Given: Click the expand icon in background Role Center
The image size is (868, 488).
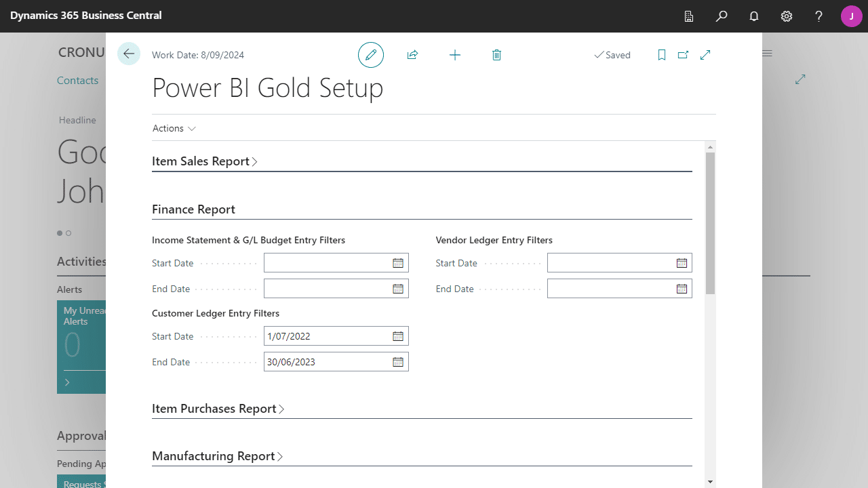Looking at the screenshot, I should pyautogui.click(x=800, y=80).
